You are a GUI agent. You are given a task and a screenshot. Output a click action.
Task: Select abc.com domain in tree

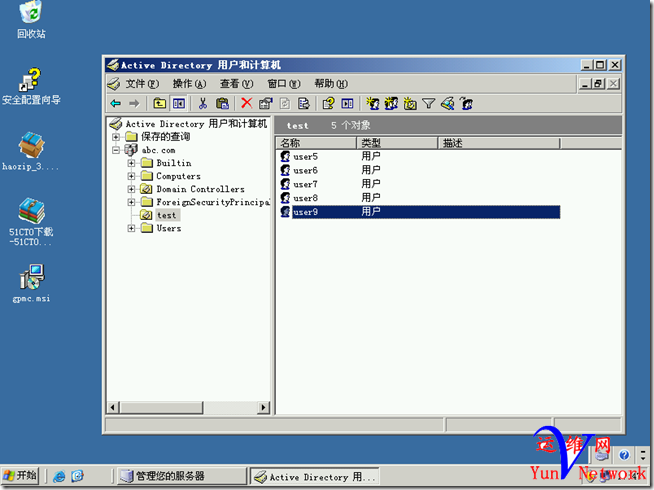pos(158,150)
